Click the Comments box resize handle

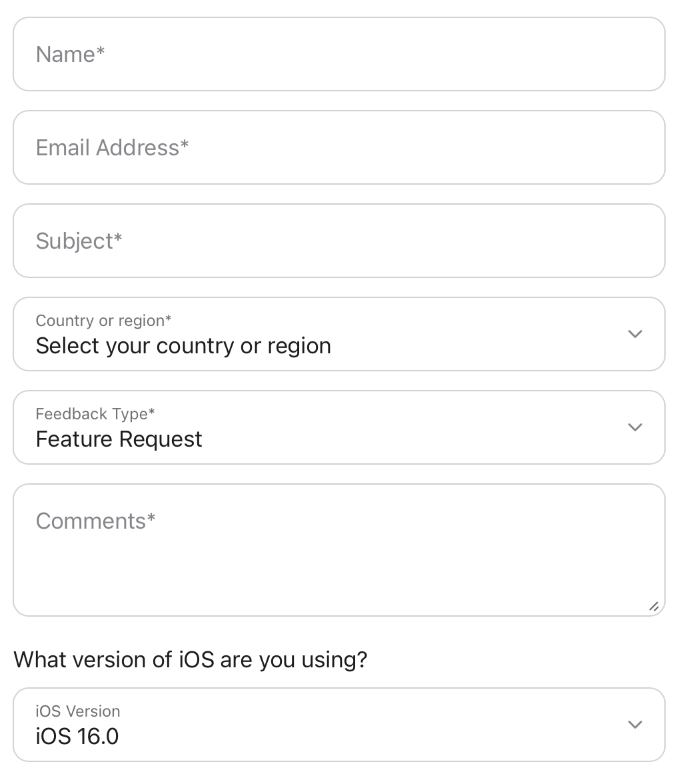point(654,606)
